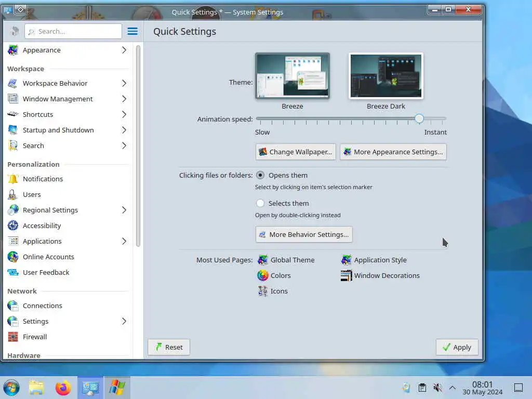532x399 pixels.
Task: Click the muted volume tray icon
Action: (437, 388)
